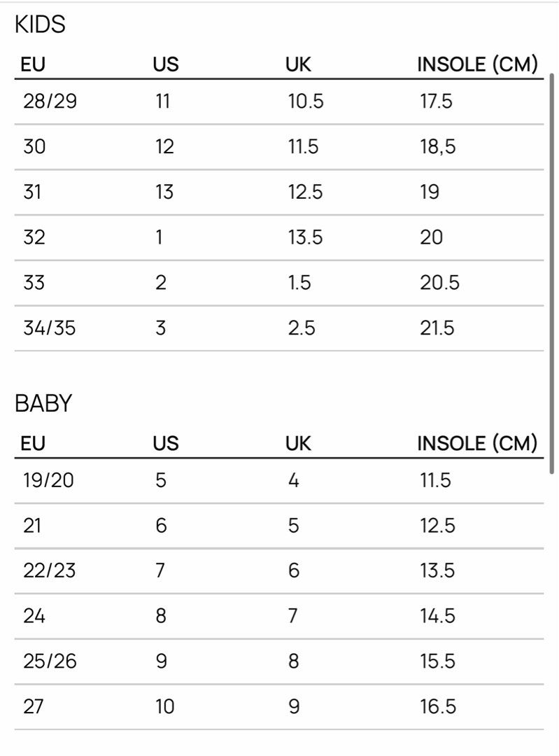Select the 20.5 insole value
This screenshot has height=756, width=559.
[x=439, y=282]
